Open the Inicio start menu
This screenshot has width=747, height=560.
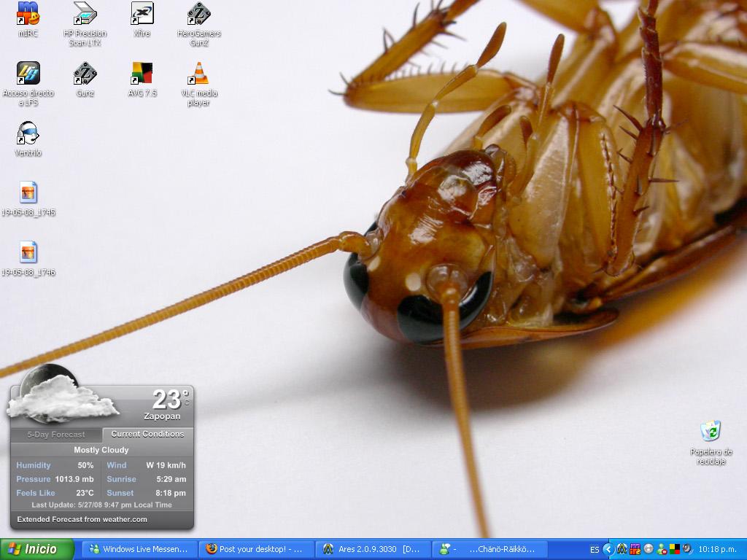pos(37,549)
